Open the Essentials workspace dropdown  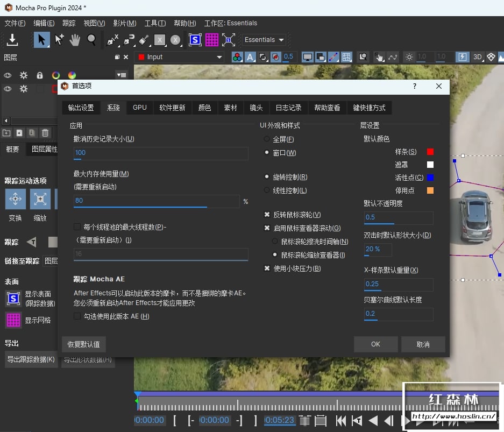[x=264, y=40]
